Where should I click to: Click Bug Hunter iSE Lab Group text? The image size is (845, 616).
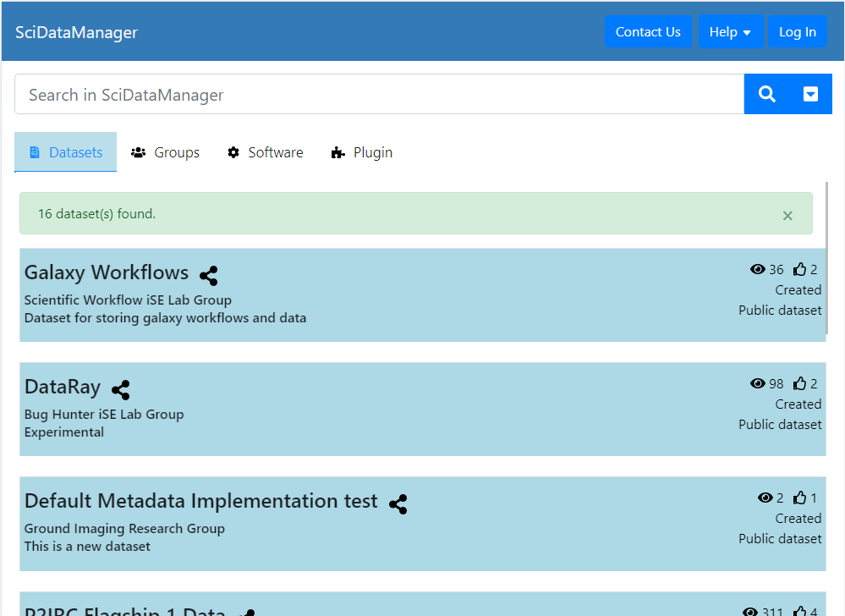point(104,414)
